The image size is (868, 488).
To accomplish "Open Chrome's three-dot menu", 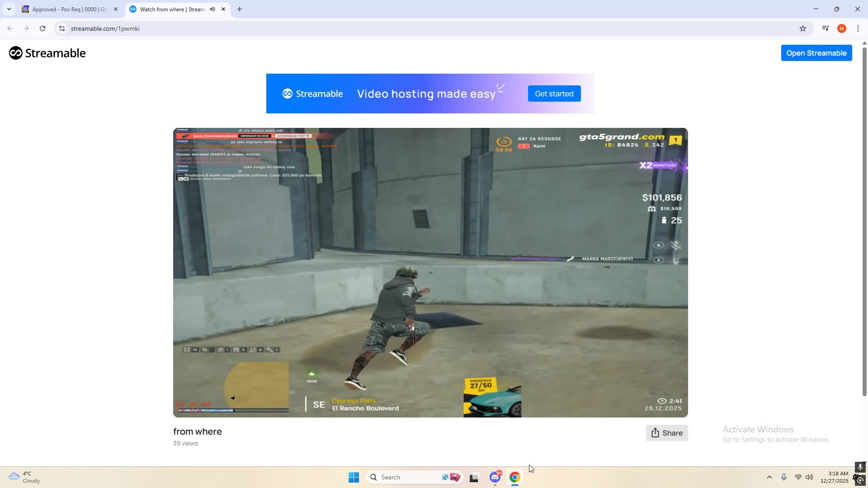I will pyautogui.click(x=858, y=28).
